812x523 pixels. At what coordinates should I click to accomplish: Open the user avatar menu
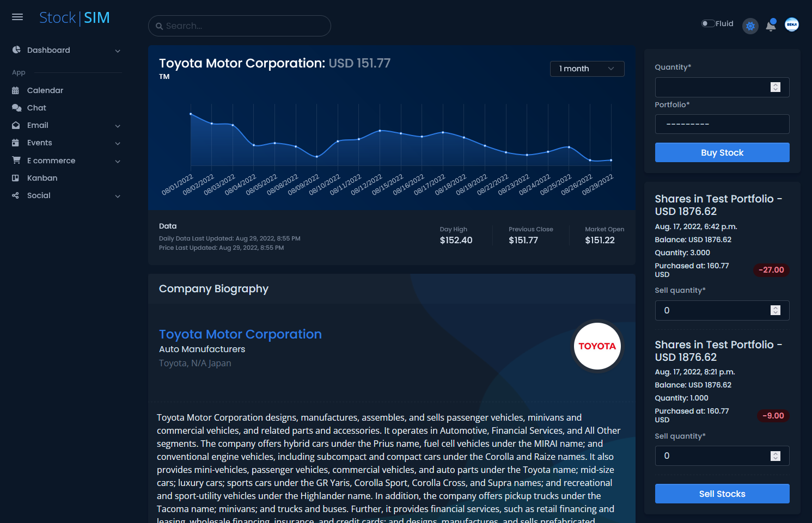792,24
